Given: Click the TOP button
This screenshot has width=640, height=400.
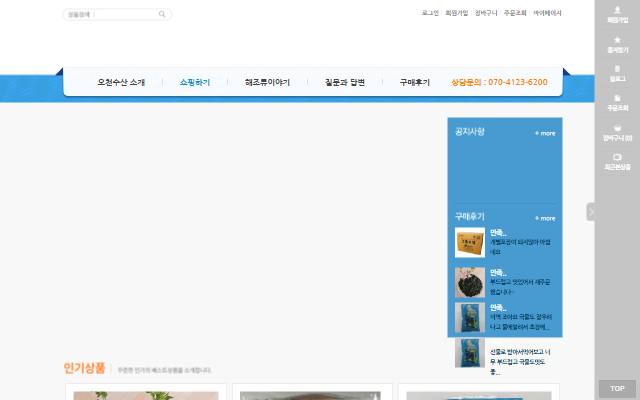Looking at the screenshot, I should tap(617, 389).
